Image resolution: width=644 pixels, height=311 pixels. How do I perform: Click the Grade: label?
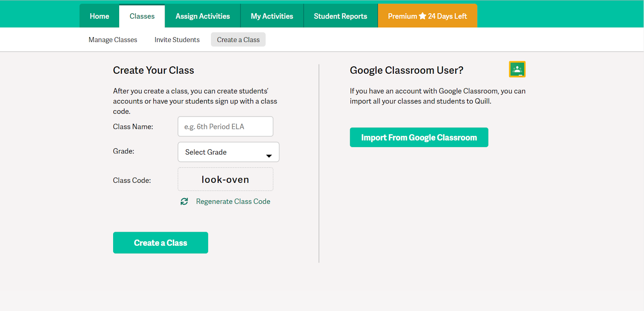(124, 151)
